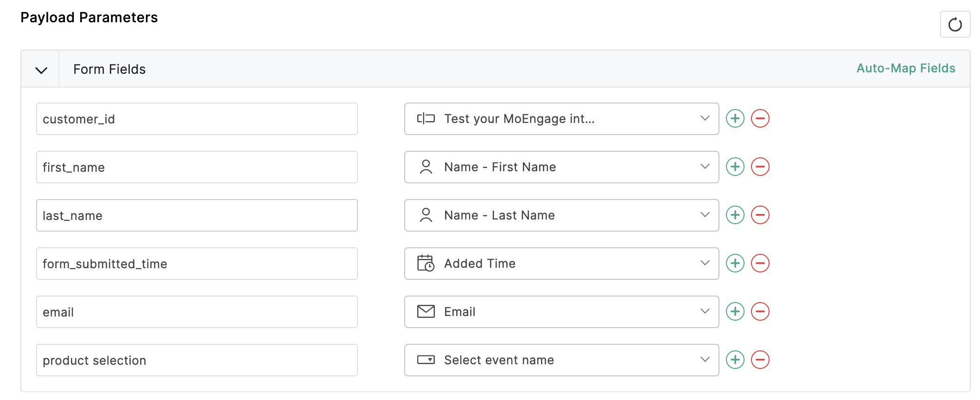
Task: Open the Added Time field dropdown
Action: (561, 264)
